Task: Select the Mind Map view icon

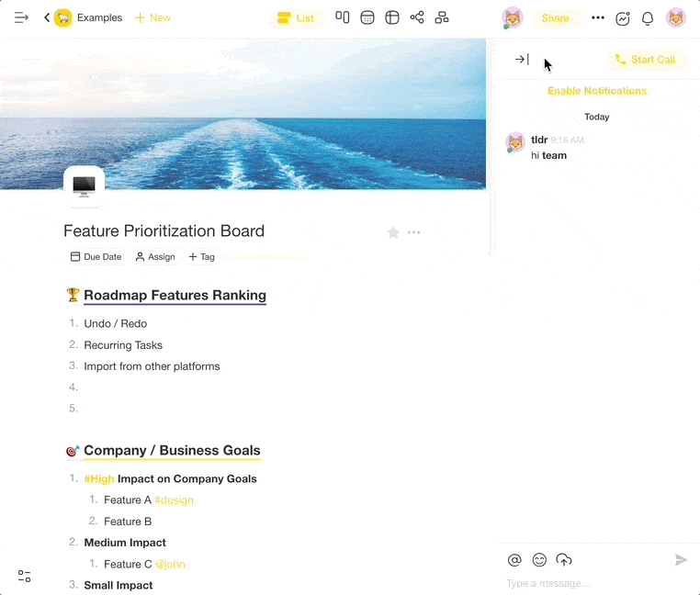Action: click(417, 17)
